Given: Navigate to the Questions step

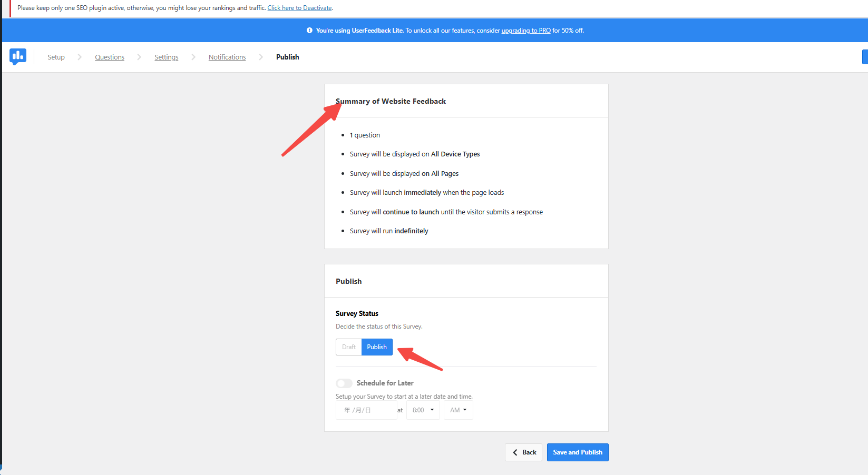Looking at the screenshot, I should pyautogui.click(x=109, y=57).
